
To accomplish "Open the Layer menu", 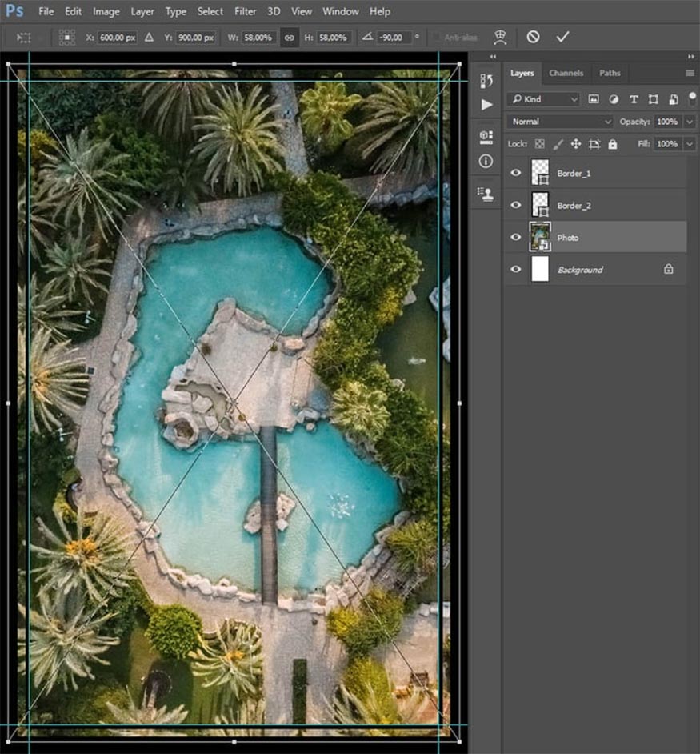I will [142, 11].
